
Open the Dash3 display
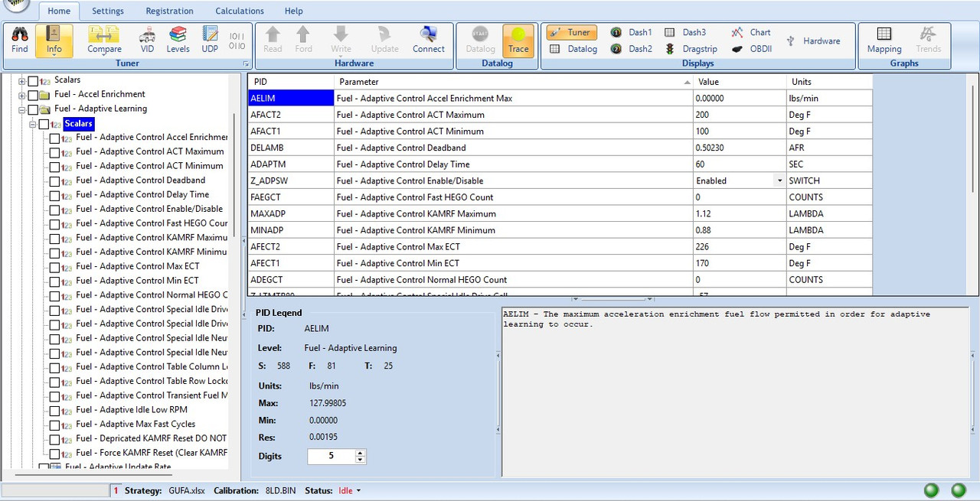[685, 33]
